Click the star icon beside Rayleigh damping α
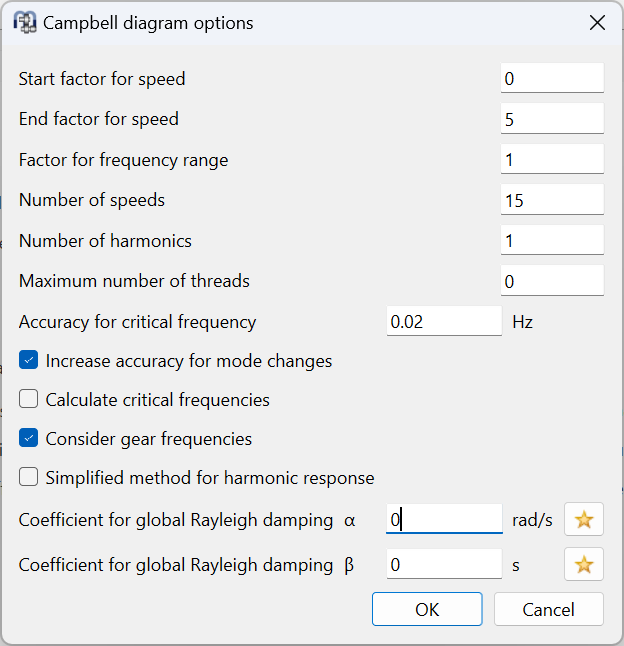 click(x=584, y=520)
